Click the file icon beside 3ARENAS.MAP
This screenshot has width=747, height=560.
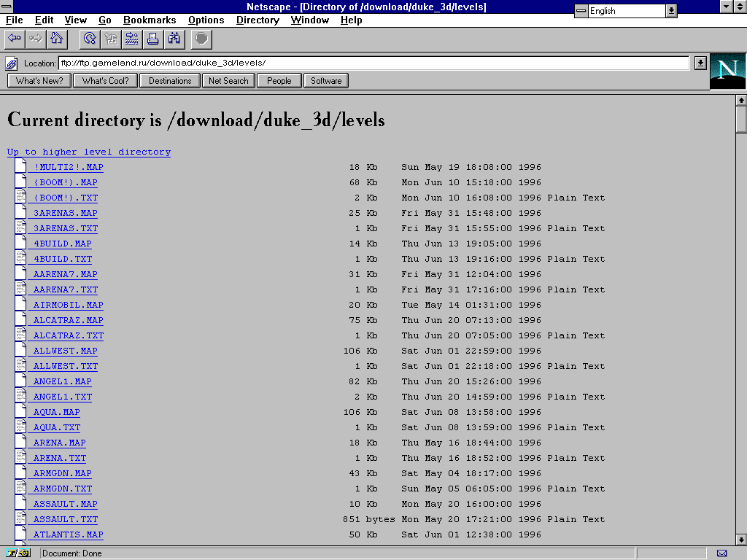[20, 211]
